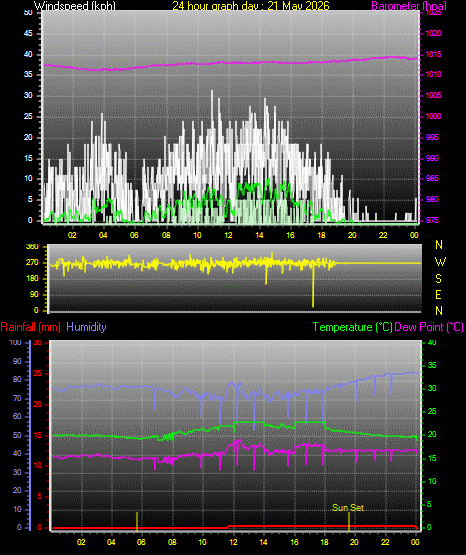Pick hour 06 under the windspeed graph
This screenshot has width=466, height=555.
coord(134,235)
